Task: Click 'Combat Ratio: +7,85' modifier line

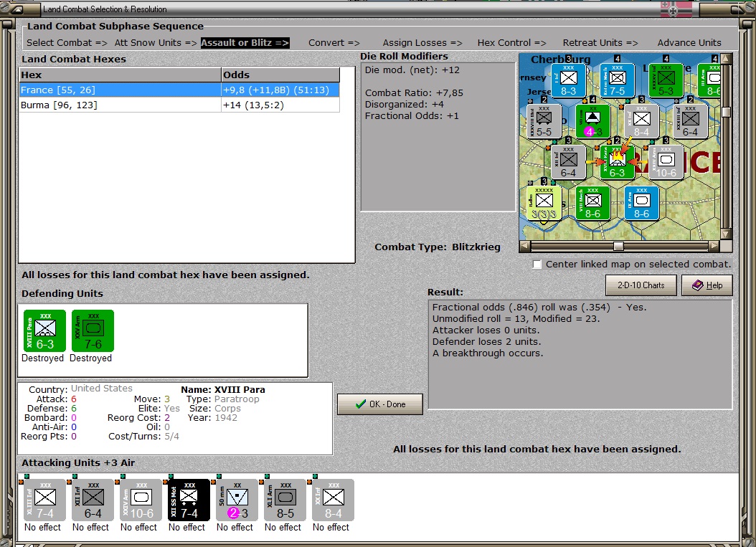Action: [414, 93]
